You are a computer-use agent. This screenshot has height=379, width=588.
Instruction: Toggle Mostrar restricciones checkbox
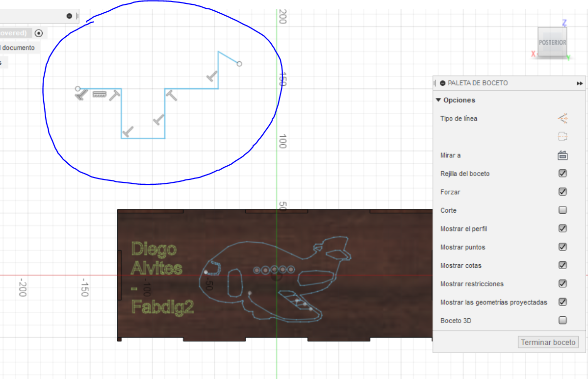point(562,283)
